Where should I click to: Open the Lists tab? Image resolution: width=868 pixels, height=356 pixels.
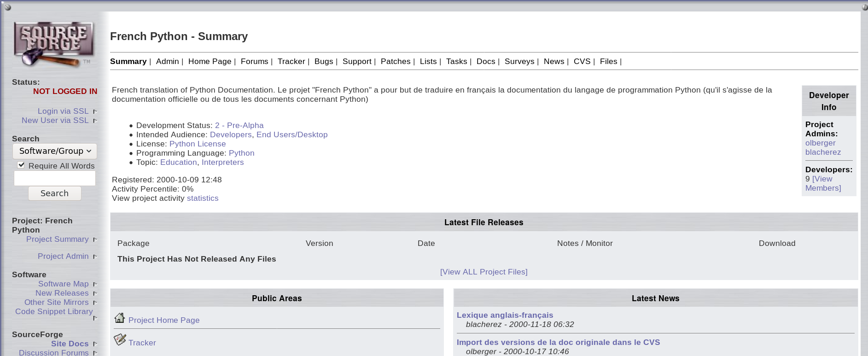pyautogui.click(x=428, y=61)
